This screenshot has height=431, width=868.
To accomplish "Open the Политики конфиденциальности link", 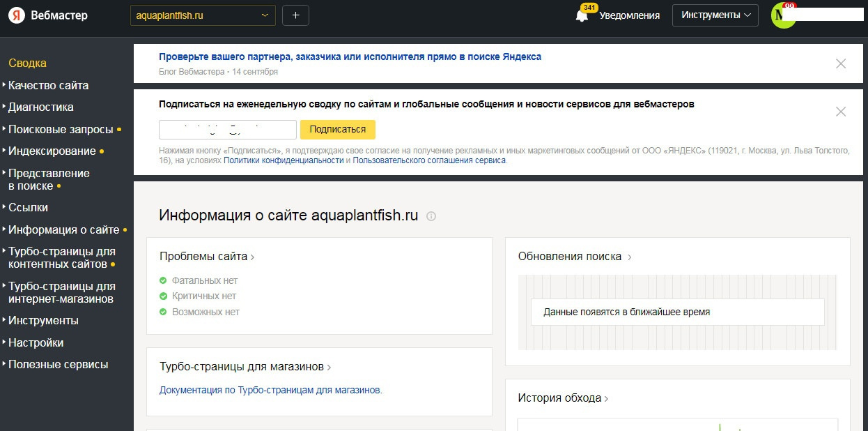I will [284, 160].
